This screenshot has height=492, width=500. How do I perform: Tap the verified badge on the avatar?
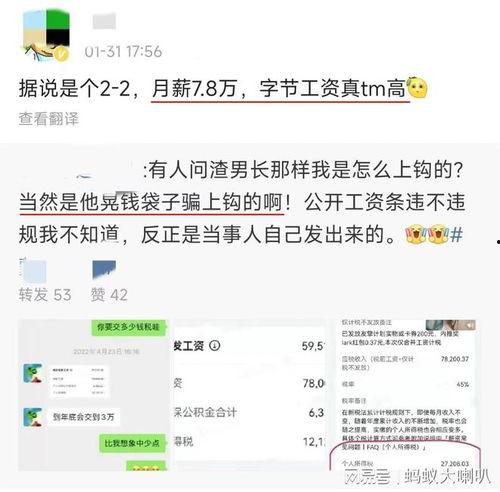coord(62,54)
